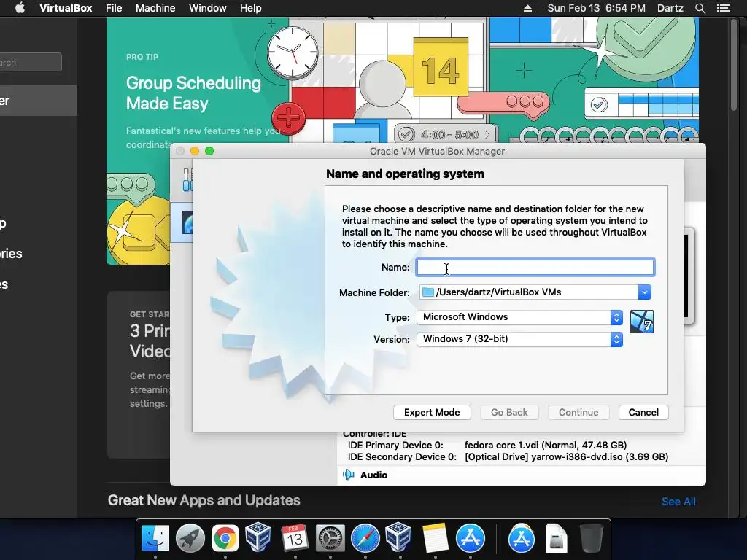Open Spotlight search magnifier
This screenshot has height=560, width=747.
700,8
